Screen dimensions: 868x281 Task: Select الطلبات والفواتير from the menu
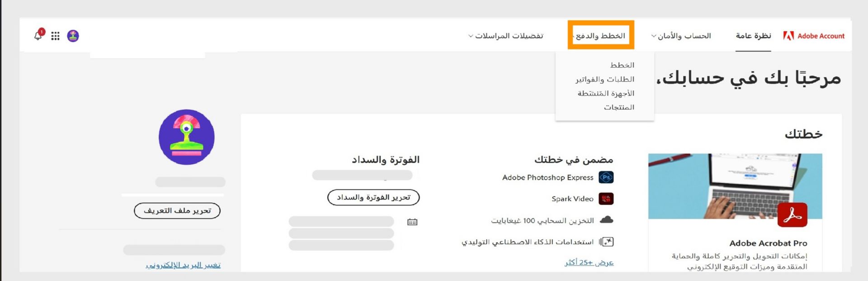pyautogui.click(x=604, y=79)
